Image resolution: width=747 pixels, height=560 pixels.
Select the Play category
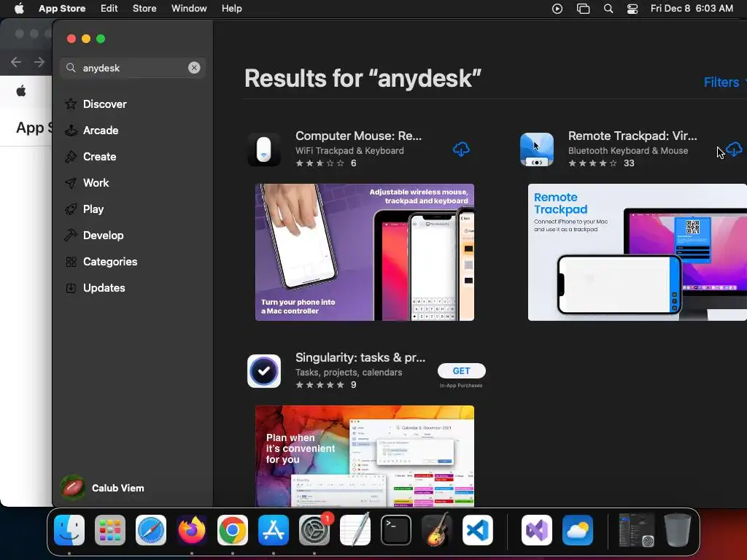(93, 209)
